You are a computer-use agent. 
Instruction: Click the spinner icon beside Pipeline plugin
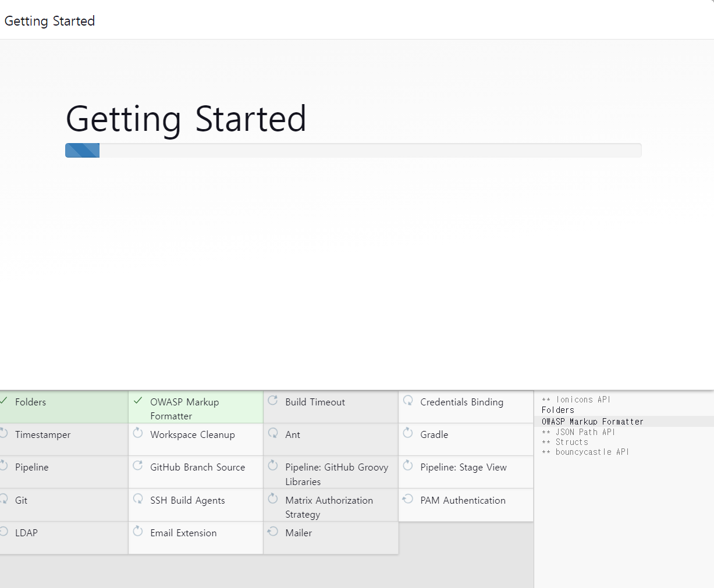3,465
